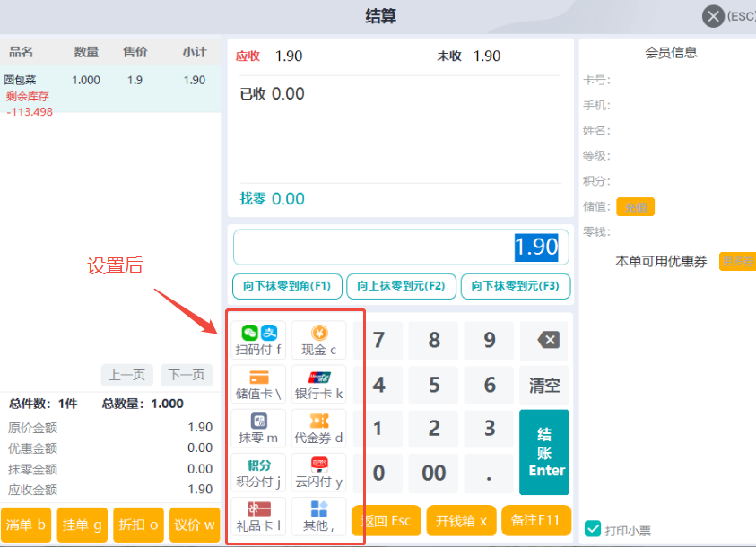Image resolution: width=756 pixels, height=547 pixels.
Task: Choose the 现金 cash payment icon
Action: [318, 340]
